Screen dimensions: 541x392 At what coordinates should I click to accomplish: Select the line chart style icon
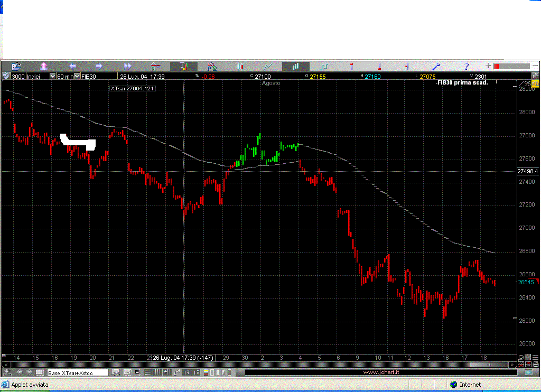[268, 67]
